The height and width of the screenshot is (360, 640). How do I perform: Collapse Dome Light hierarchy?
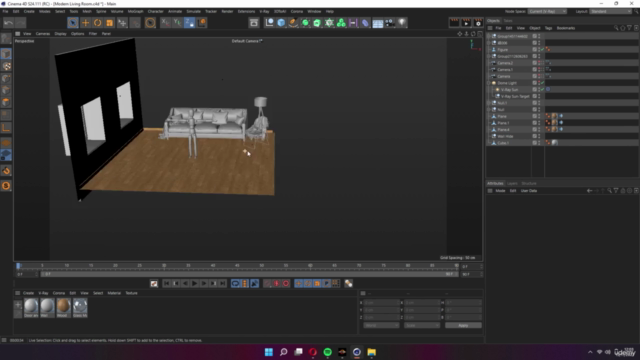[x=489, y=83]
